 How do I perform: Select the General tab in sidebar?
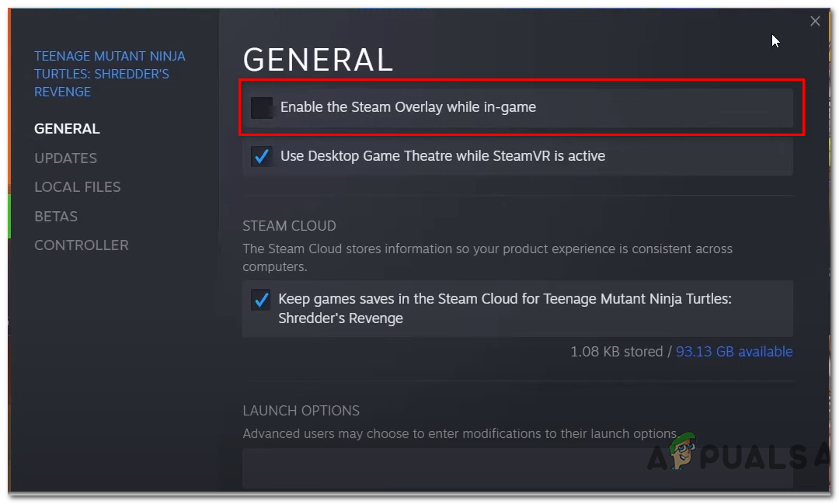[67, 129]
